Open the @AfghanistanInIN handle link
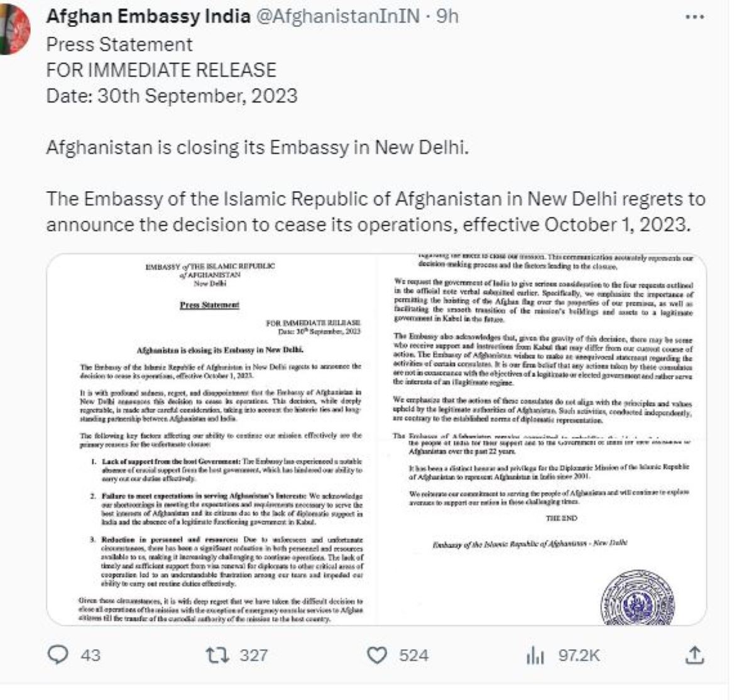Screen dimensions: 754x700 pos(337,17)
